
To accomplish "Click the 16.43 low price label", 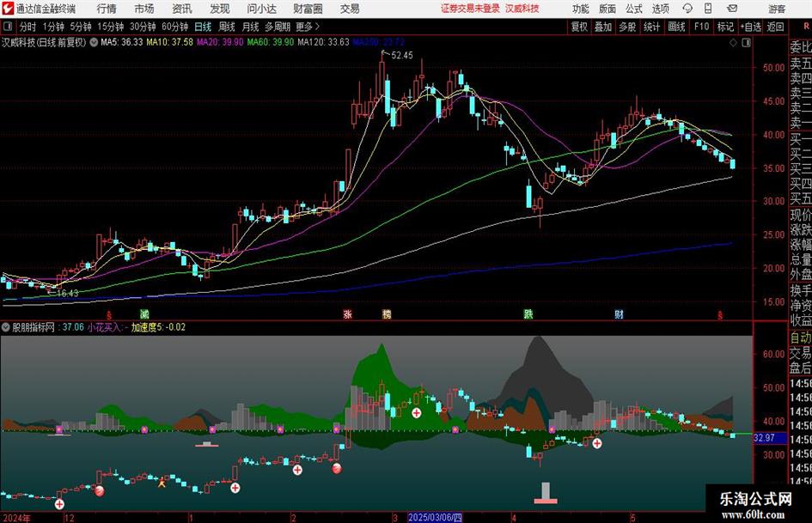I will coord(67,293).
